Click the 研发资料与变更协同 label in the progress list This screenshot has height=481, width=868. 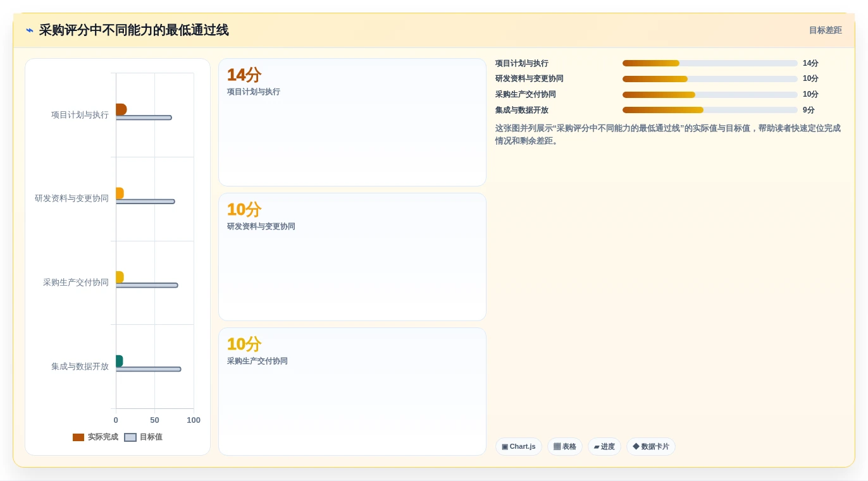tap(530, 79)
